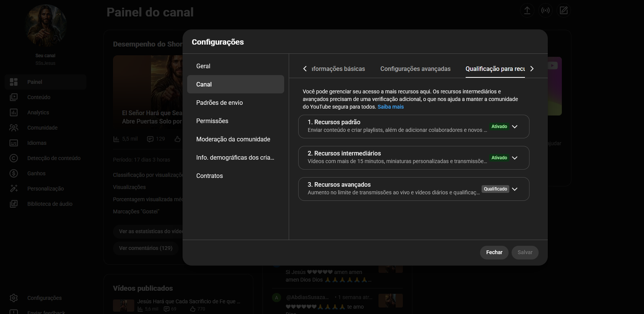The image size is (644, 314).
Task: Click the Analytics label in sidebar
Action: [x=38, y=112]
